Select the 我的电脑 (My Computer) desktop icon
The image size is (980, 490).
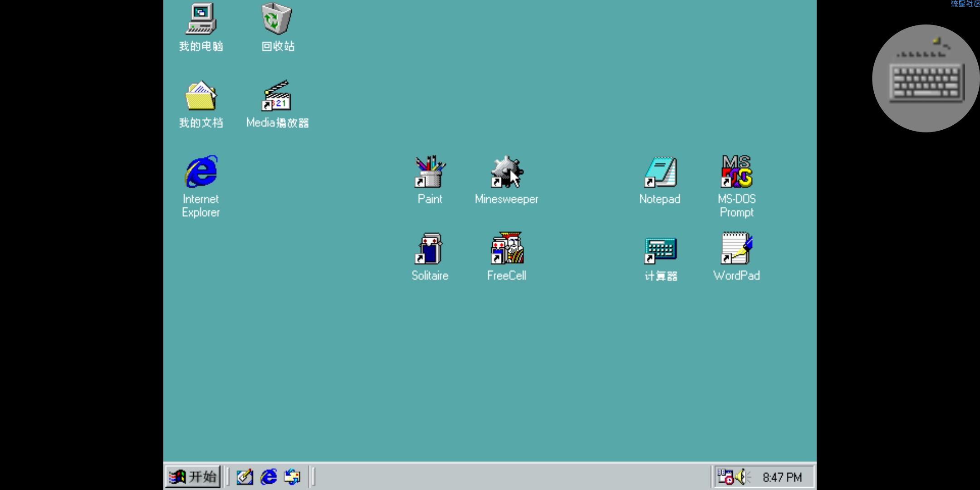coord(201,19)
